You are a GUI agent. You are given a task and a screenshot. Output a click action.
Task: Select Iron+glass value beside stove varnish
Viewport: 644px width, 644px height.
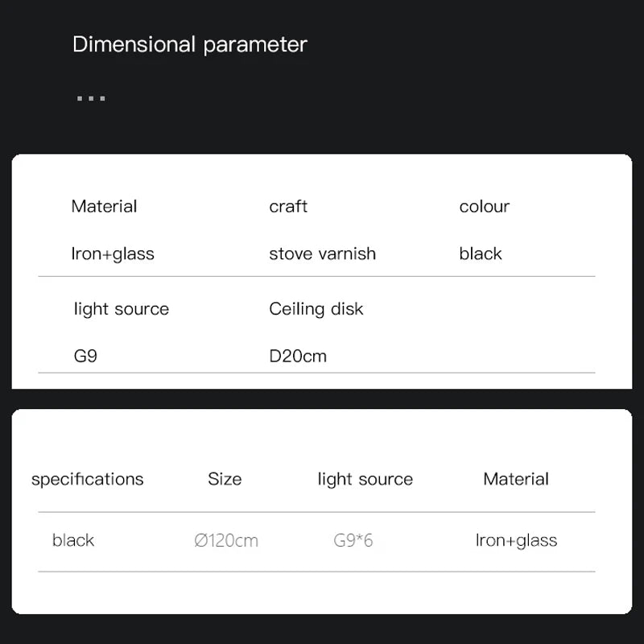(113, 254)
